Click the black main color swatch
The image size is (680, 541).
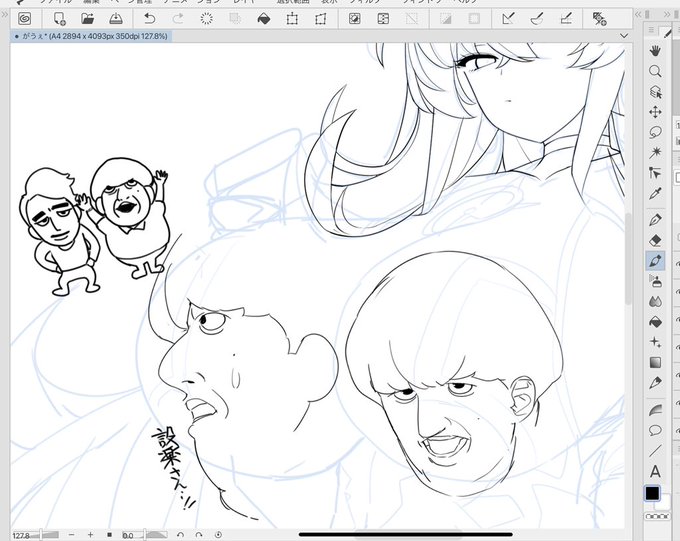click(652, 493)
